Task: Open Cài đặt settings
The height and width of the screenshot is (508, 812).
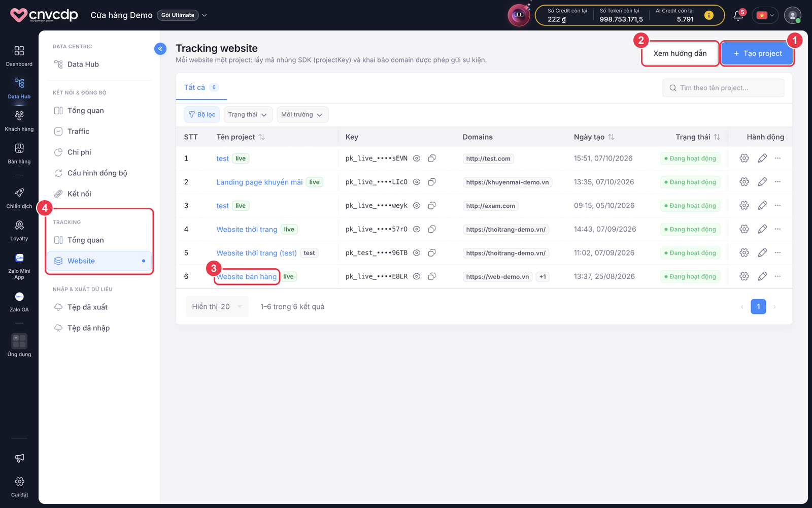Action: (19, 486)
